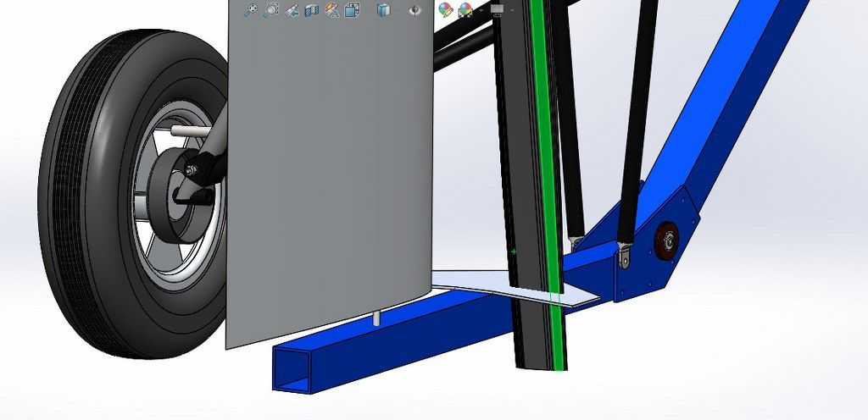Select the Zoom to Area tool
The height and width of the screenshot is (420, 868).
271,10
